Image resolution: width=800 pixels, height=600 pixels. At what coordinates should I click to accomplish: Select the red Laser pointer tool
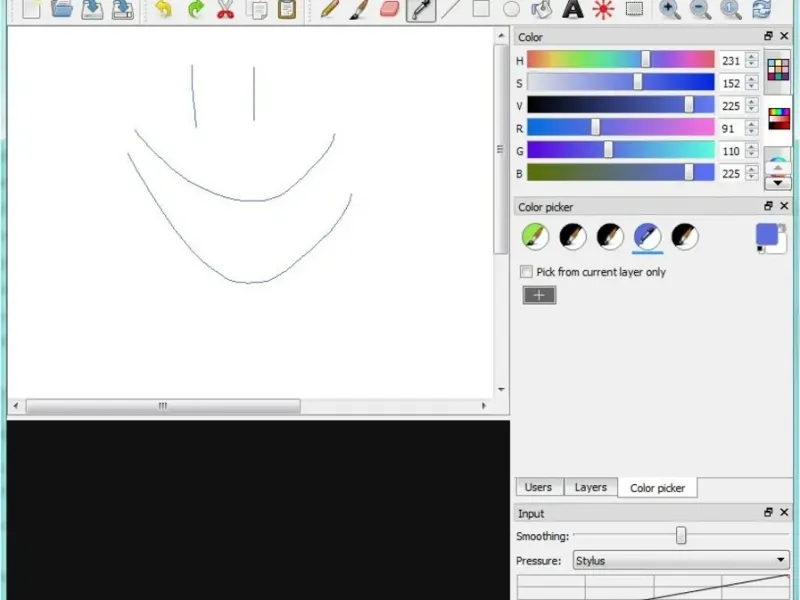(x=603, y=9)
